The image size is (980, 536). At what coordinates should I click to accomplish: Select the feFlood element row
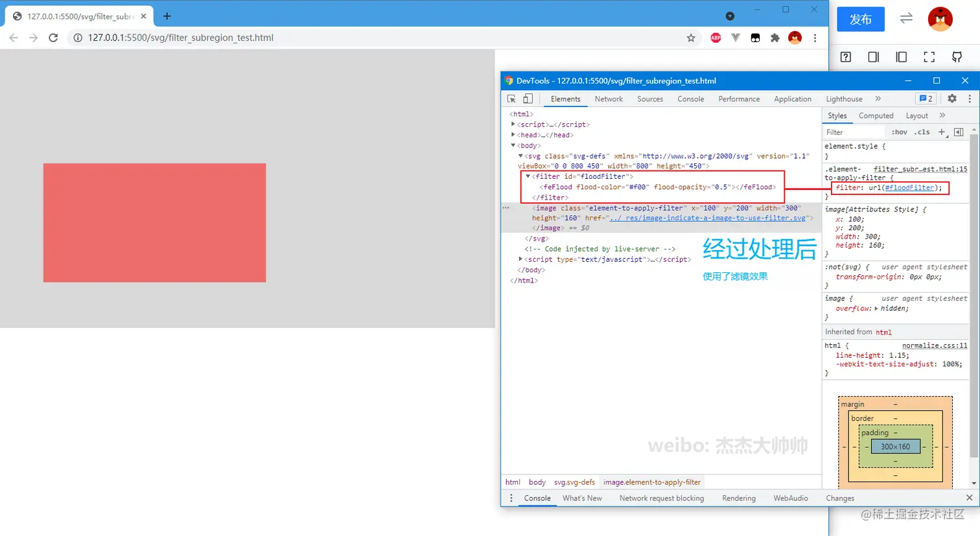point(658,187)
